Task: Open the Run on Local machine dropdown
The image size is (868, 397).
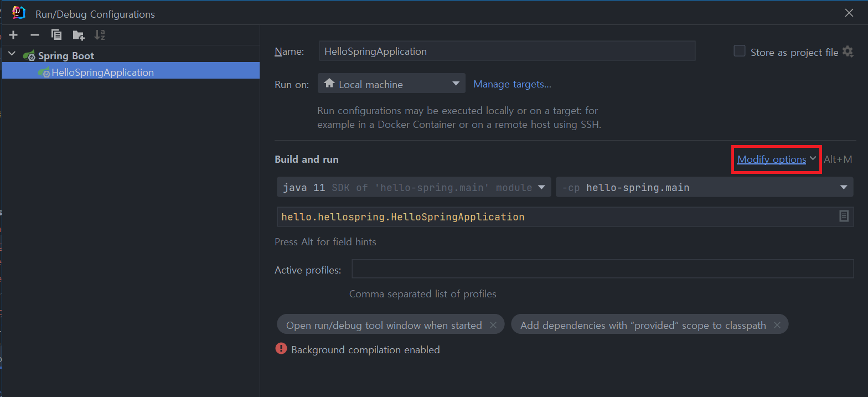Action: tap(391, 84)
